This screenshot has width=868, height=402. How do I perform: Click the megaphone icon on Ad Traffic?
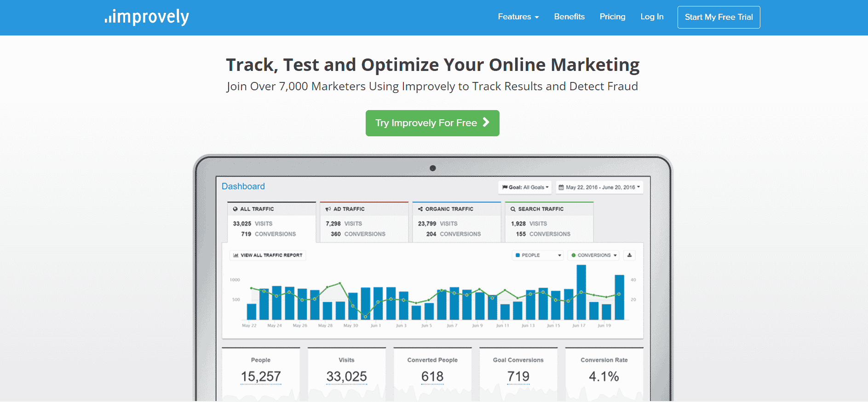(328, 209)
